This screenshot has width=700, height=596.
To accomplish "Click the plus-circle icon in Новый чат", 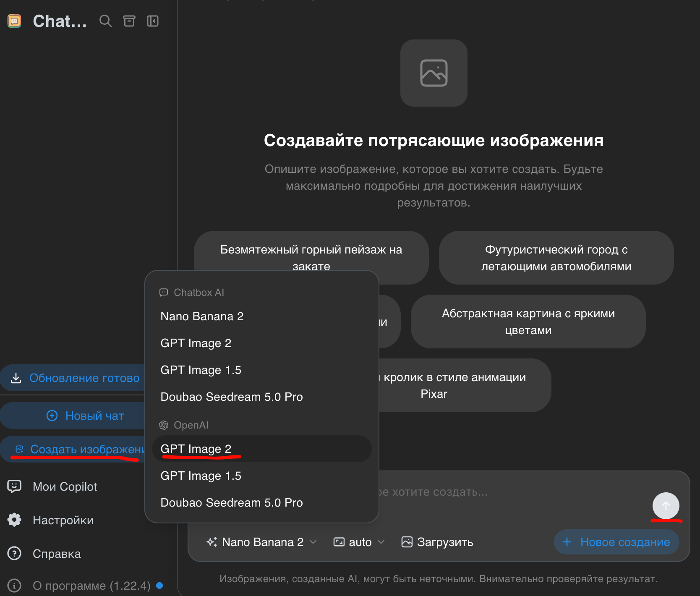I will (52, 416).
